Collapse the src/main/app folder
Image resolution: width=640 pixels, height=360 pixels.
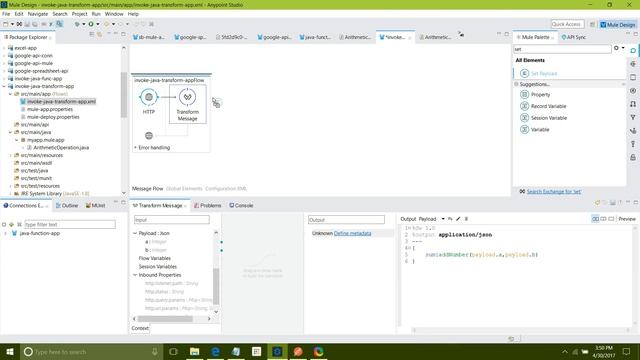click(10, 94)
